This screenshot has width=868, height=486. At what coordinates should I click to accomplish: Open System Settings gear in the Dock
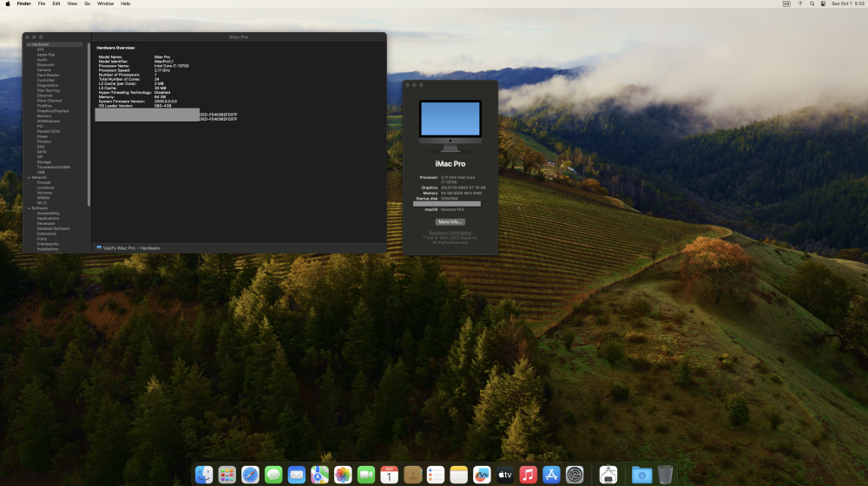coord(575,475)
